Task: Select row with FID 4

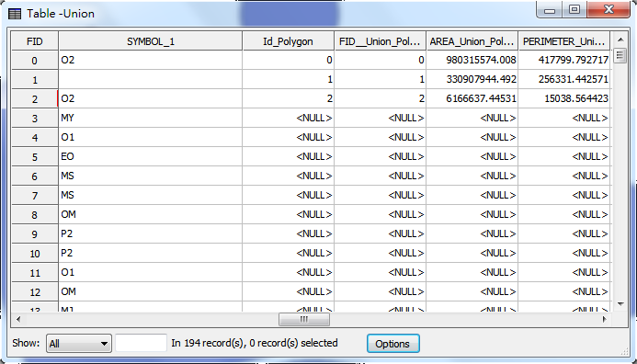Action: [x=35, y=137]
